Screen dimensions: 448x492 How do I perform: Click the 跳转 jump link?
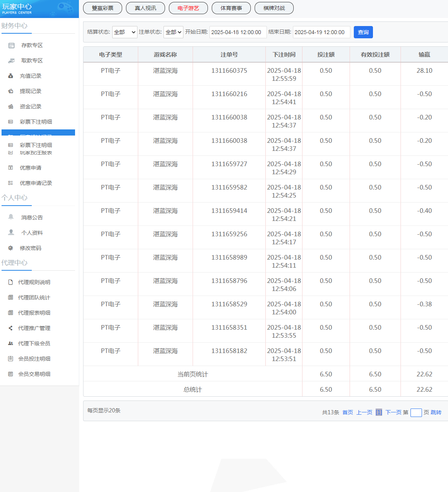coord(436,412)
